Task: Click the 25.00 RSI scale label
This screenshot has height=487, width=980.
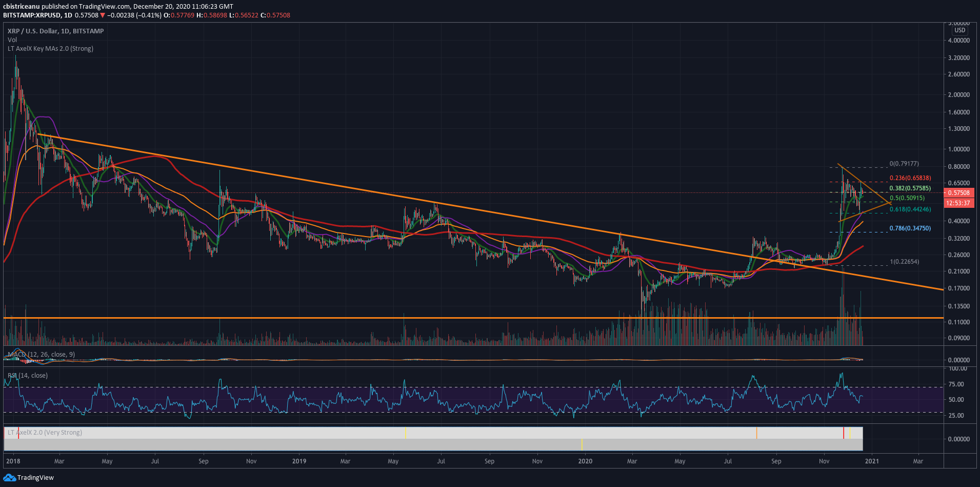Action: click(x=956, y=416)
